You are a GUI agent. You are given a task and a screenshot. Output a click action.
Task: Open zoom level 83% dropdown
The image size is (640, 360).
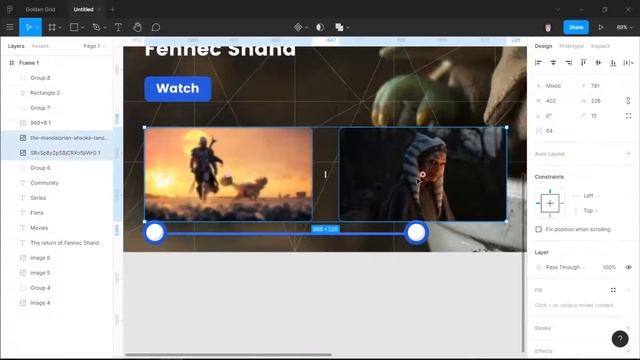coord(624,27)
